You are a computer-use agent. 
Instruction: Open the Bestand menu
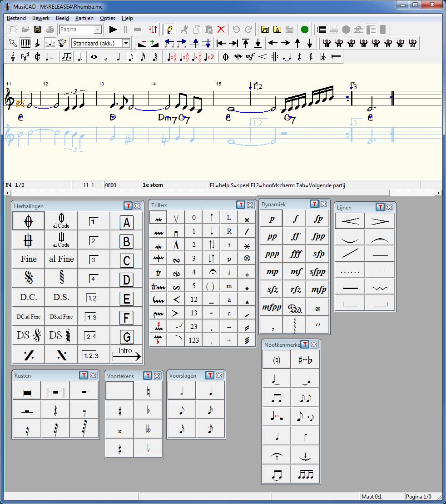tap(16, 18)
